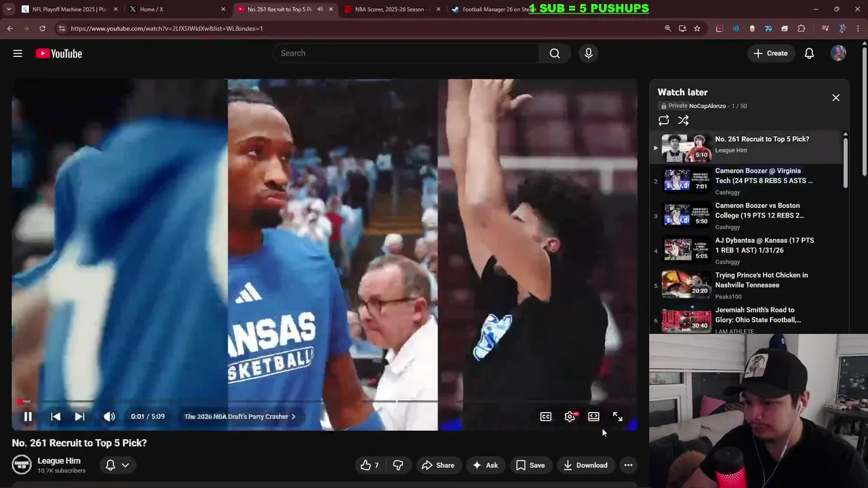Click the video progress bar
Screen dimensions: 868x488
(x=325, y=401)
